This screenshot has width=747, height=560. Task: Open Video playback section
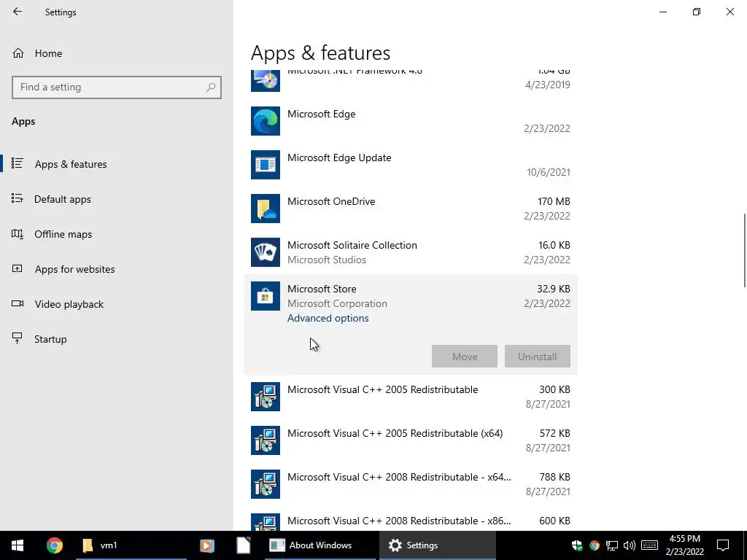pyautogui.click(x=69, y=304)
